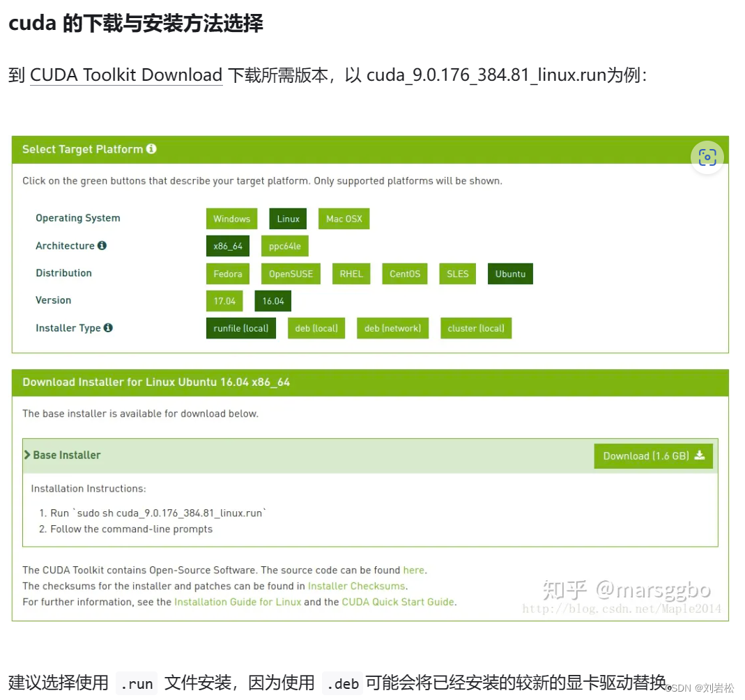Viewport: 745px width, 700px height.
Task: Click the Architecture info icon
Action: point(103,245)
